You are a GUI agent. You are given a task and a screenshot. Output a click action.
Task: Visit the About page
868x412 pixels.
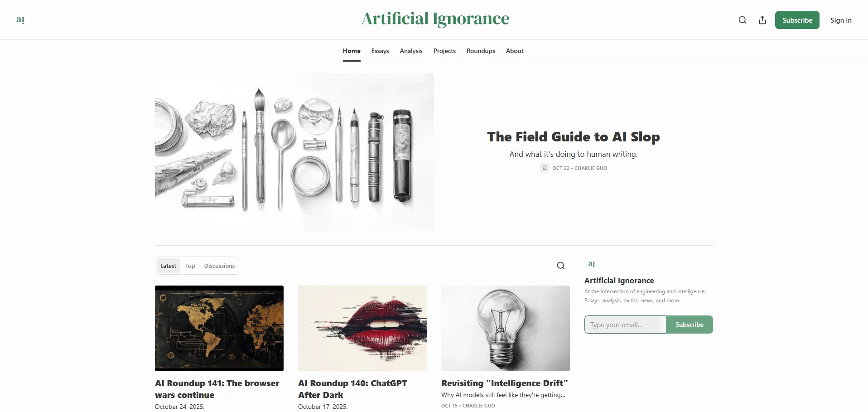515,51
